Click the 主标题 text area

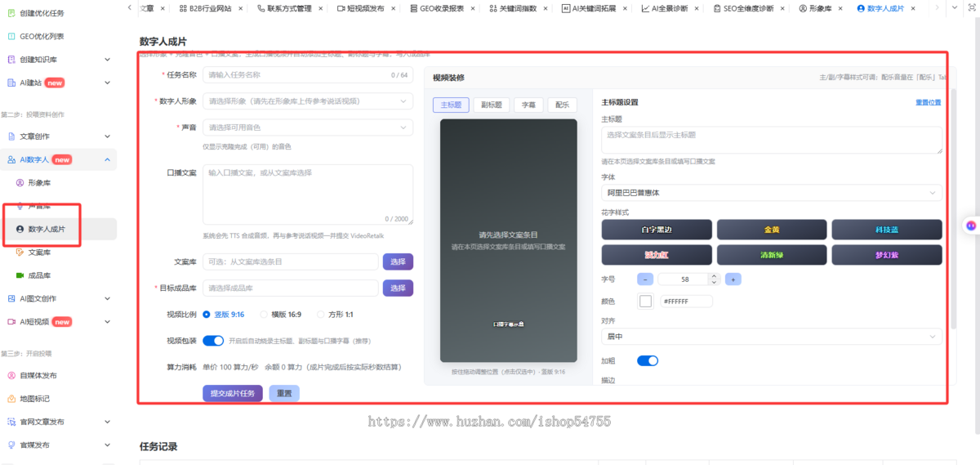772,140
